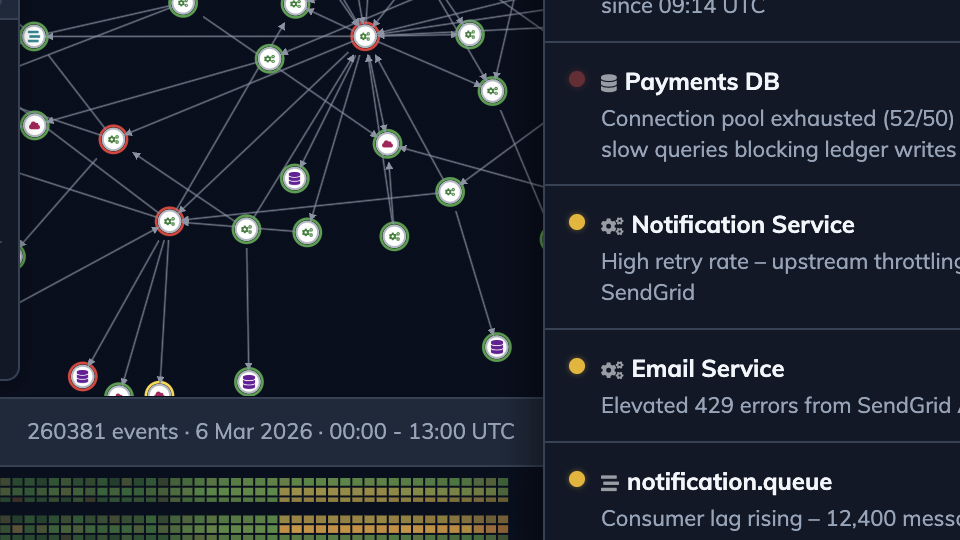
Task: Click the '00:00 - 13:00 UTC' time range
Action: [422, 432]
